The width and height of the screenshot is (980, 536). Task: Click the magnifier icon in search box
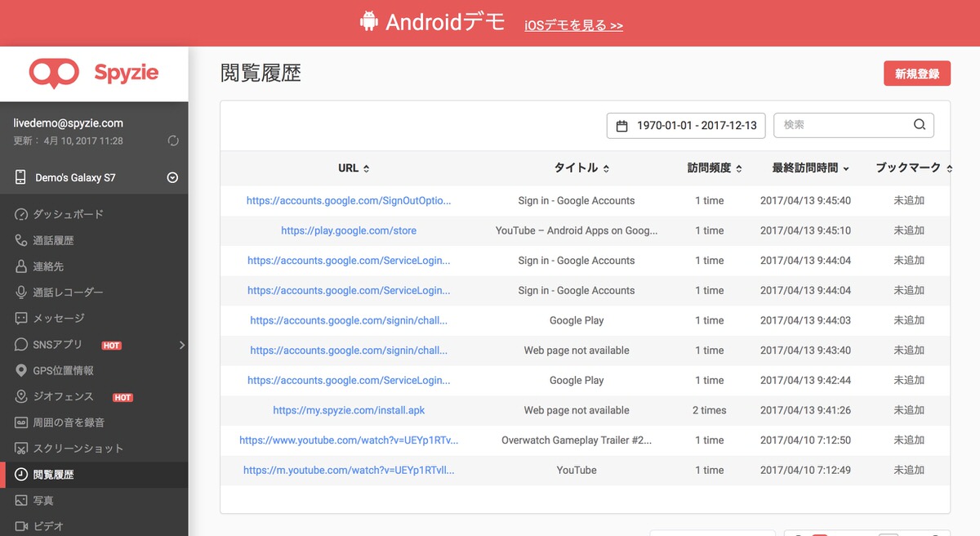[x=920, y=125]
